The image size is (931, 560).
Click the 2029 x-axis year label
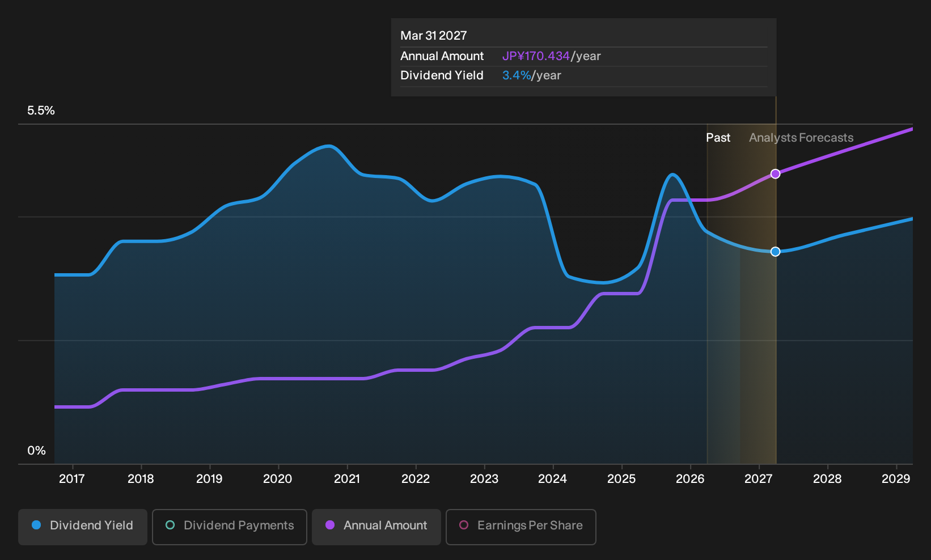click(896, 479)
